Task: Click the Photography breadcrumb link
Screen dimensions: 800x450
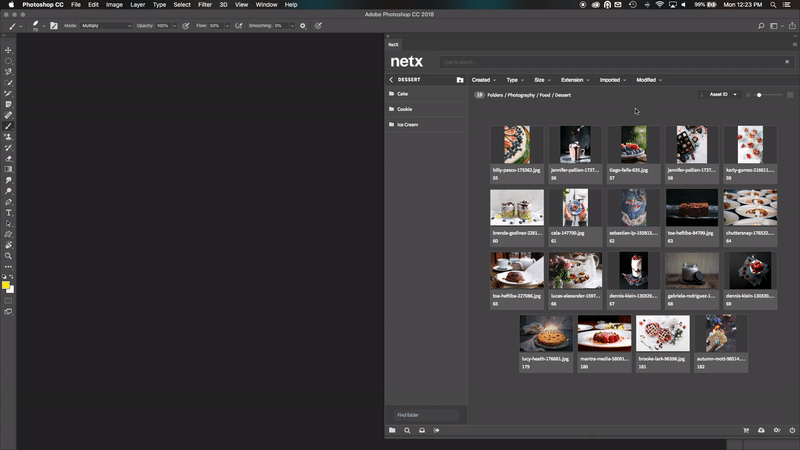Action: [x=519, y=95]
